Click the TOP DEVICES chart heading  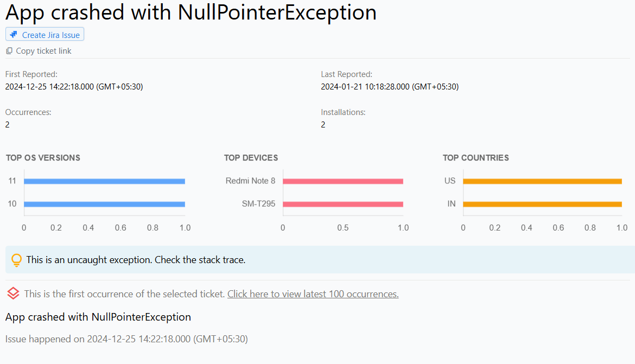point(251,158)
